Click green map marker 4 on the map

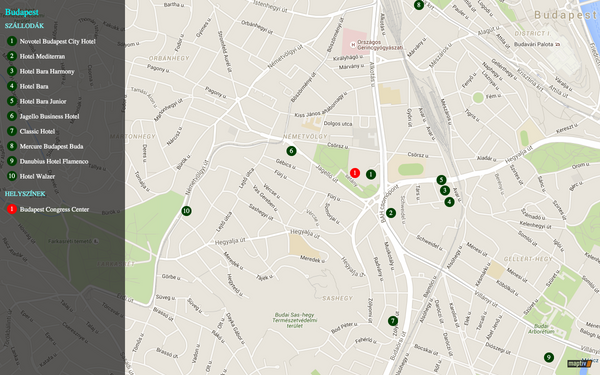tap(449, 202)
